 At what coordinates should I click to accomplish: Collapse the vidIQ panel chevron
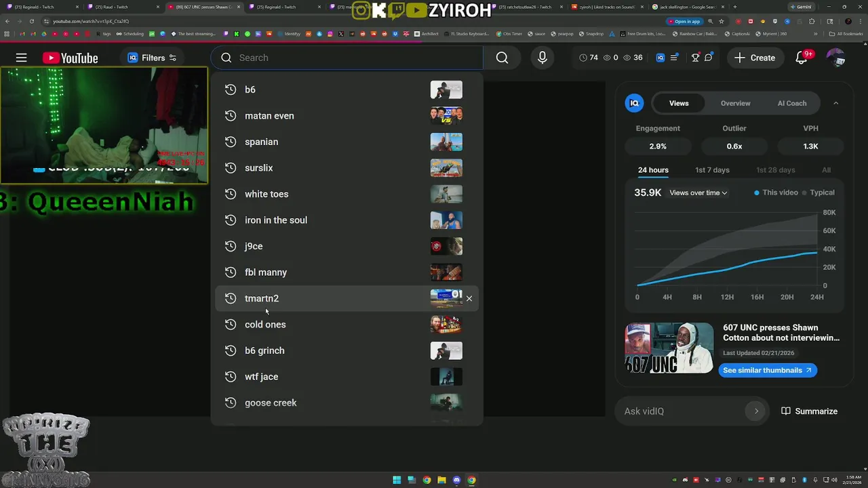[x=835, y=103]
